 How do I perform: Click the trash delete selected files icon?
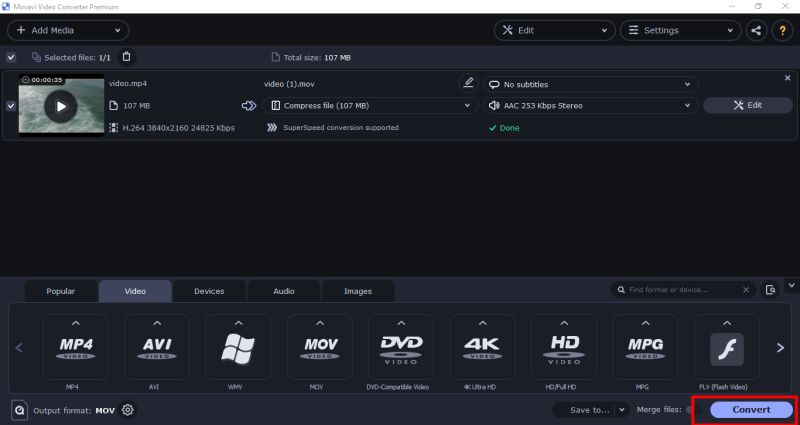[x=127, y=57]
